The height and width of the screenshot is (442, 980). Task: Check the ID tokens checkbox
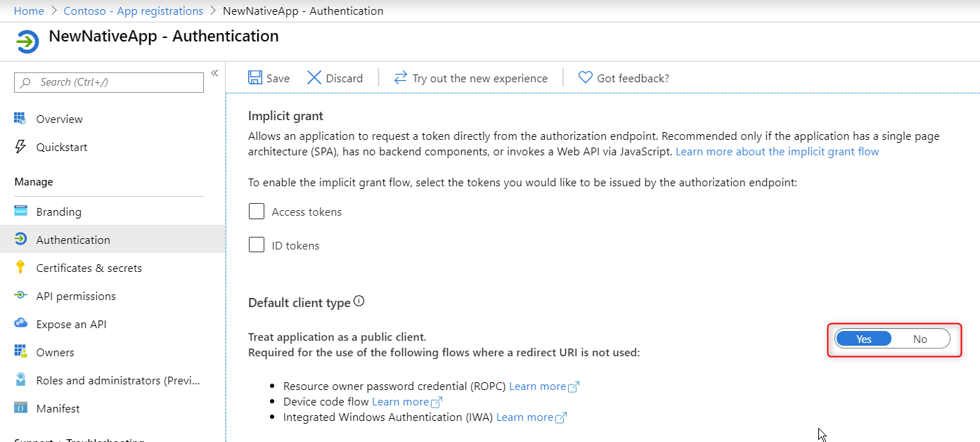257,245
